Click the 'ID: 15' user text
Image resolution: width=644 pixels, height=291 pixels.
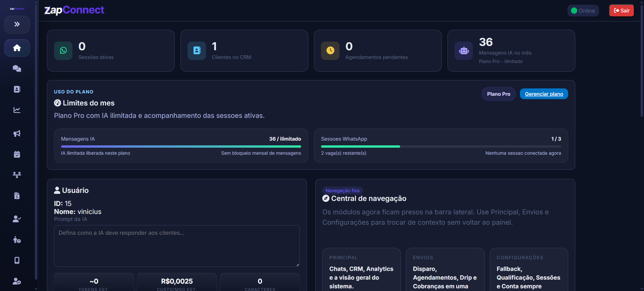63,204
